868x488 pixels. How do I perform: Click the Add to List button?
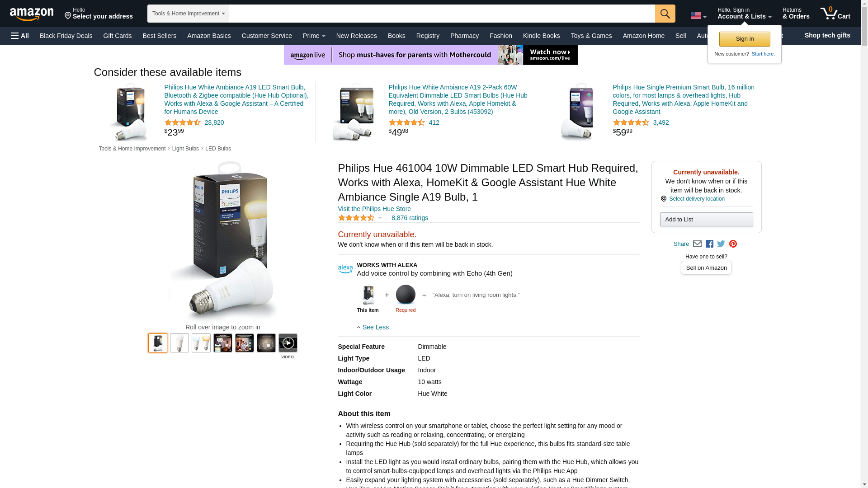pyautogui.click(x=706, y=220)
